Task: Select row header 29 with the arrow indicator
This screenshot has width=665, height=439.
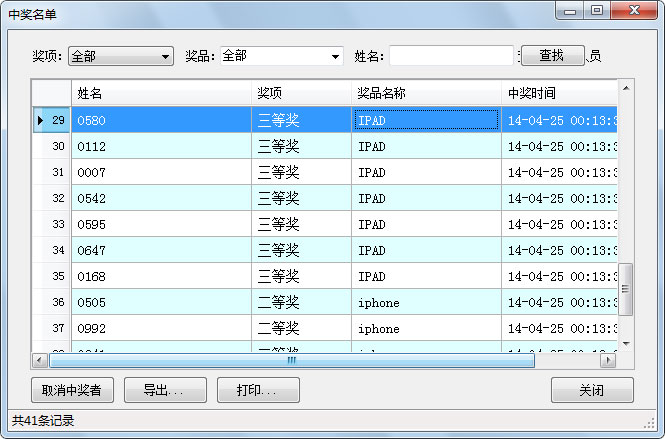Action: click(52, 120)
